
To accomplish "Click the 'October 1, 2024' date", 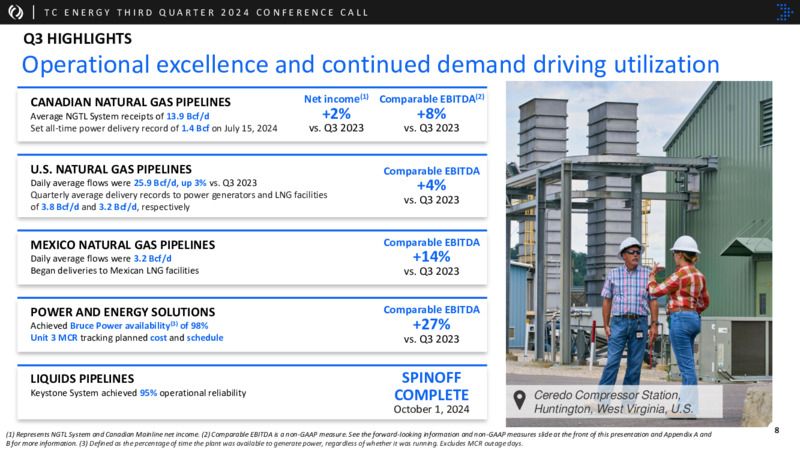I will point(431,409).
